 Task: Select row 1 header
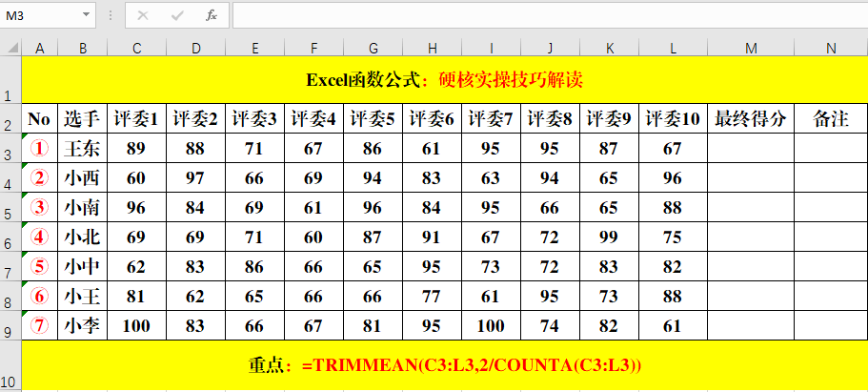pos(10,79)
